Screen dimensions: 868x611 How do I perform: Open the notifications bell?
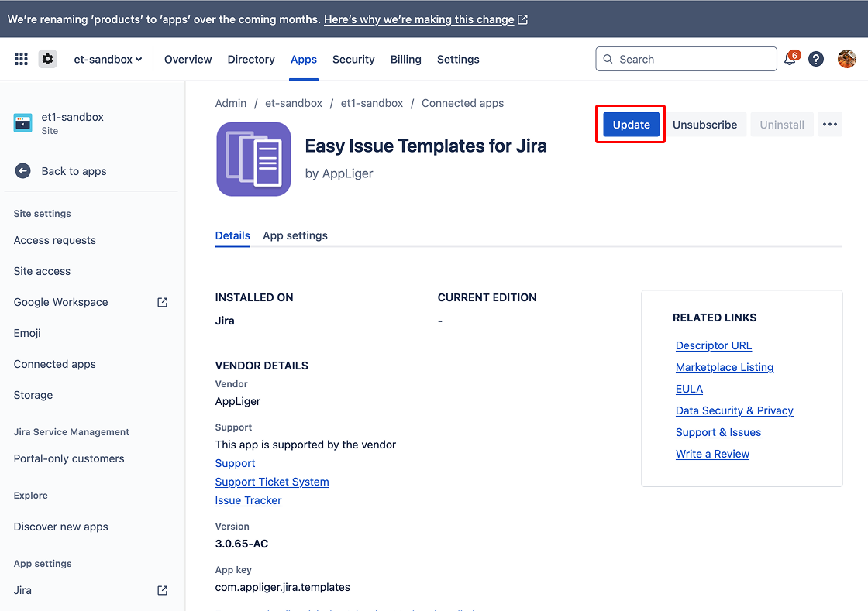[x=790, y=60]
